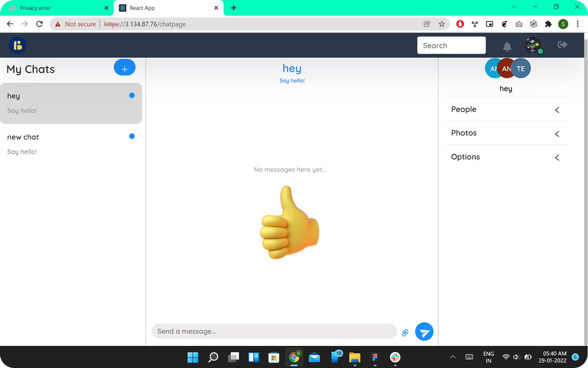Click the send message paper plane button

click(424, 332)
